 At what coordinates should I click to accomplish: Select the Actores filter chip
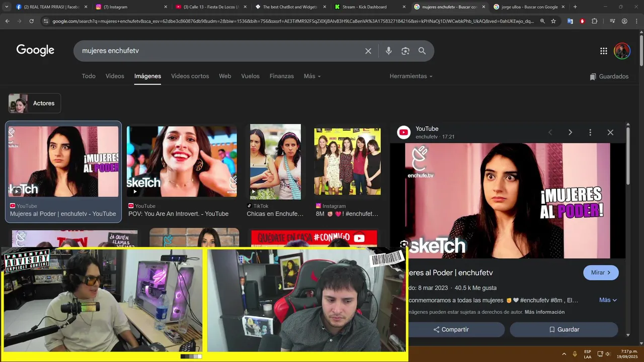pyautogui.click(x=35, y=103)
